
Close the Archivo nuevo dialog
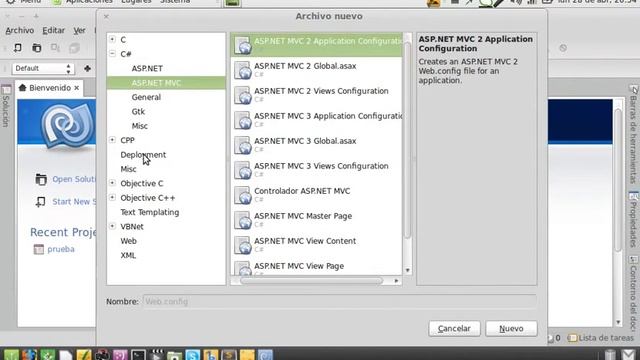point(106,16)
